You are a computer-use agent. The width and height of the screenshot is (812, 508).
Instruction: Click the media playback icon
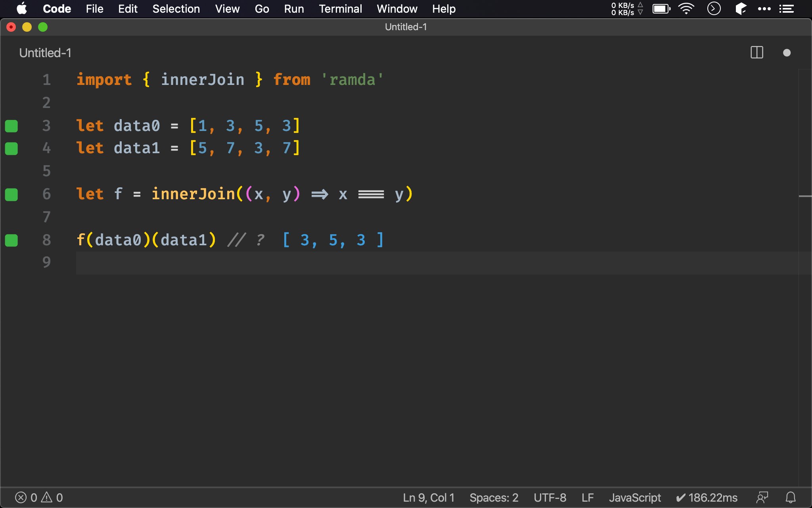[714, 9]
